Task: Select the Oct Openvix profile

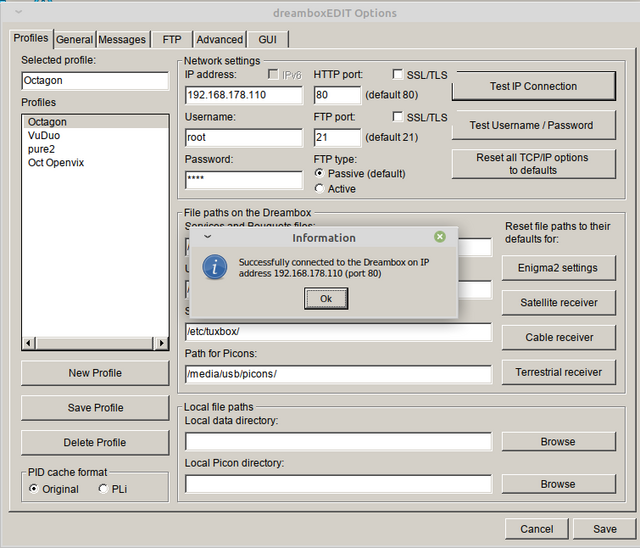Action: 96,162
